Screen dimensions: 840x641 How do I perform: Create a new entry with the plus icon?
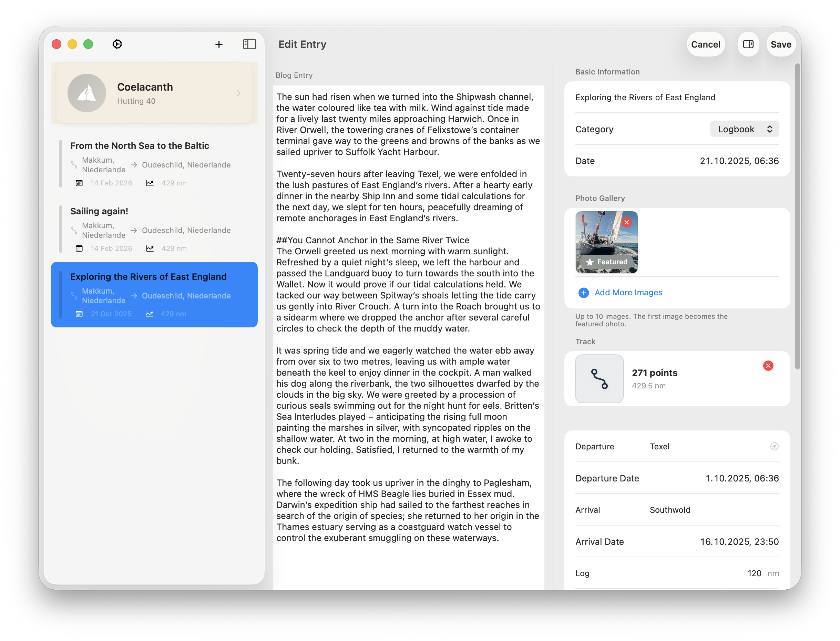[x=219, y=44]
